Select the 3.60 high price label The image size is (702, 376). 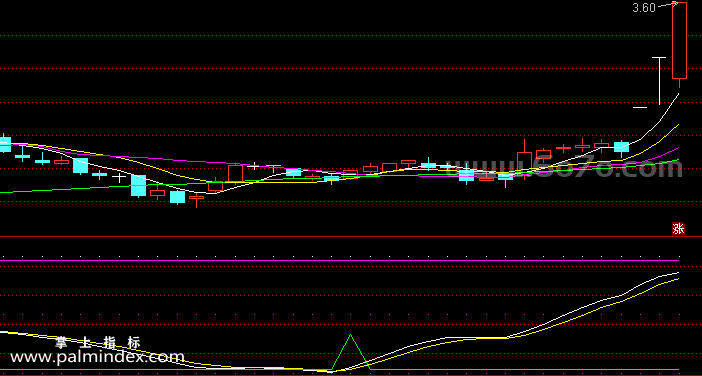coord(644,8)
